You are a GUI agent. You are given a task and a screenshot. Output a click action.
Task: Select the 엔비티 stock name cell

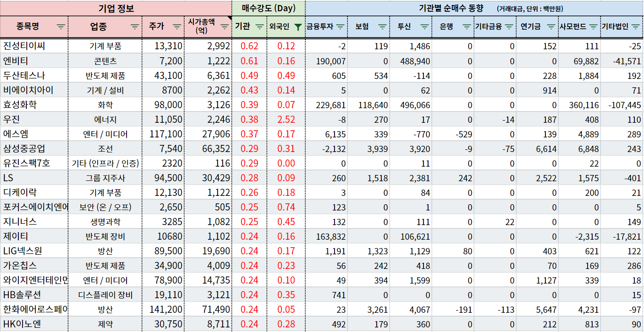34,61
